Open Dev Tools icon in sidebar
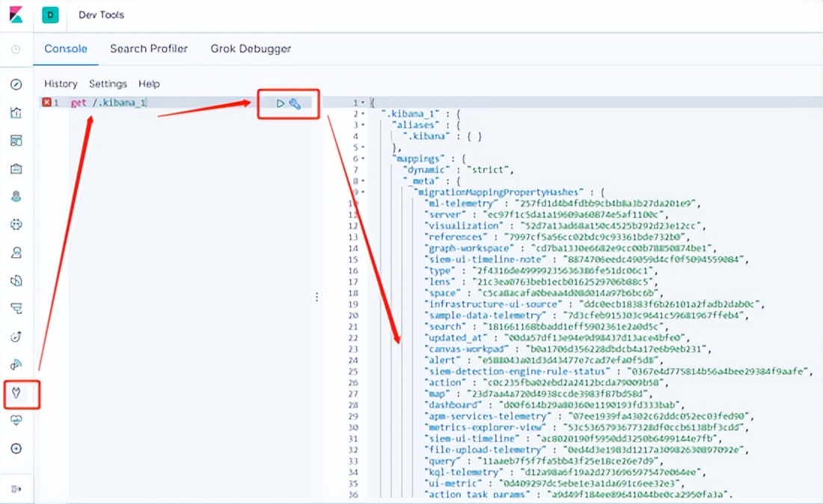The width and height of the screenshot is (823, 504). pyautogui.click(x=16, y=393)
